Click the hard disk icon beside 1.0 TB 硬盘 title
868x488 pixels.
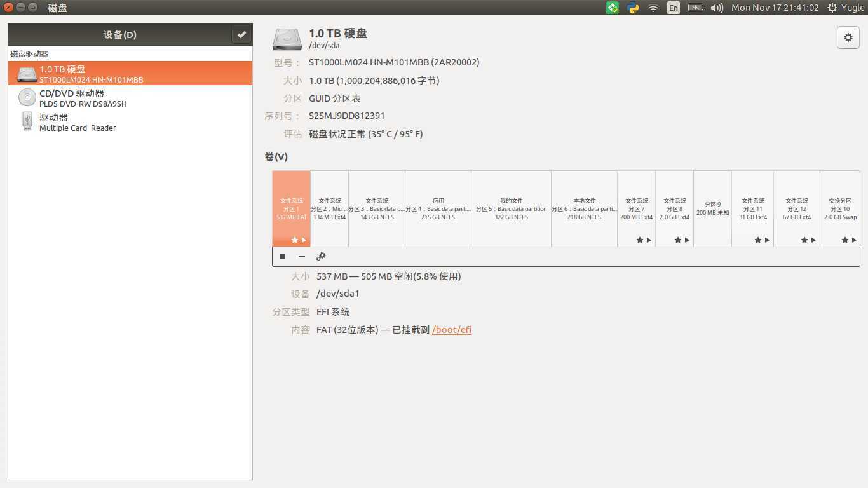[288, 39]
